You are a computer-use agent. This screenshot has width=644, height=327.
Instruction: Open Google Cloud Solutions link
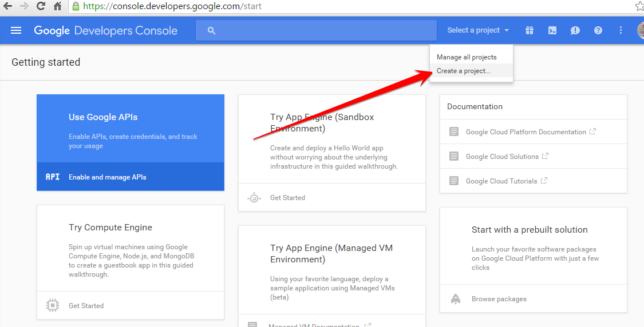click(x=502, y=157)
